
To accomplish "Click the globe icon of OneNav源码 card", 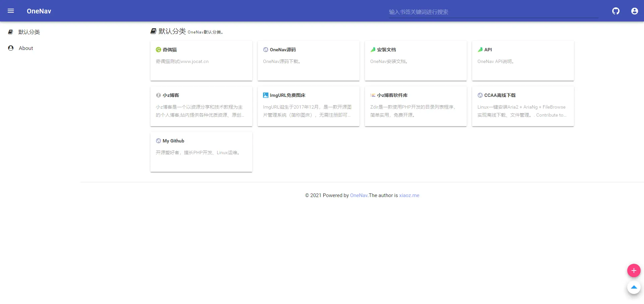I will click(x=266, y=50).
